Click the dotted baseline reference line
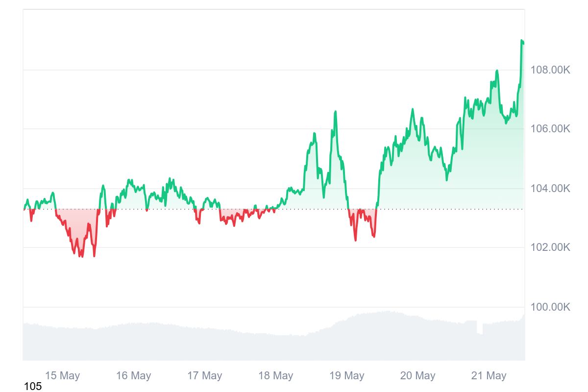This screenshot has width=588, height=392. pos(294,209)
